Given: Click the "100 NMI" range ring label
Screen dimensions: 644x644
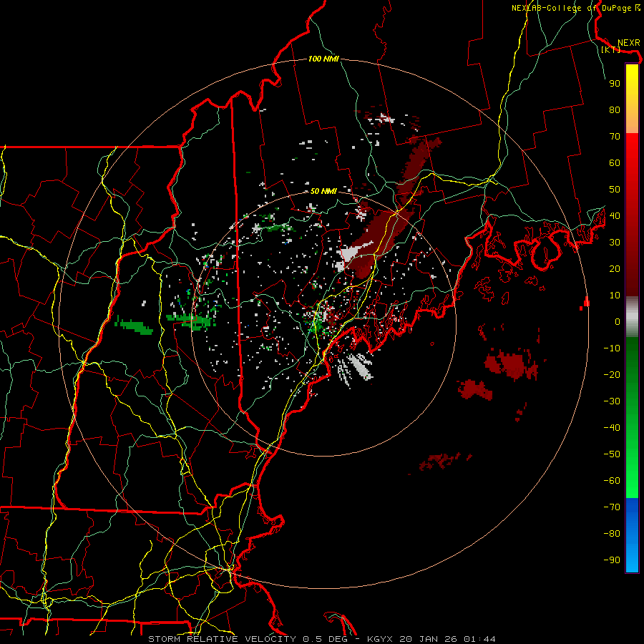Looking at the screenshot, I should [323, 59].
